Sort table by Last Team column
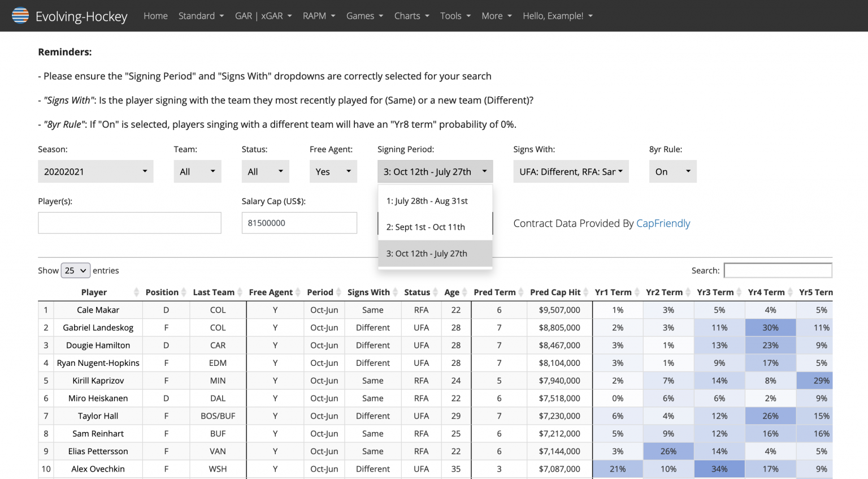Screen dimensions: 868x479 pos(213,292)
